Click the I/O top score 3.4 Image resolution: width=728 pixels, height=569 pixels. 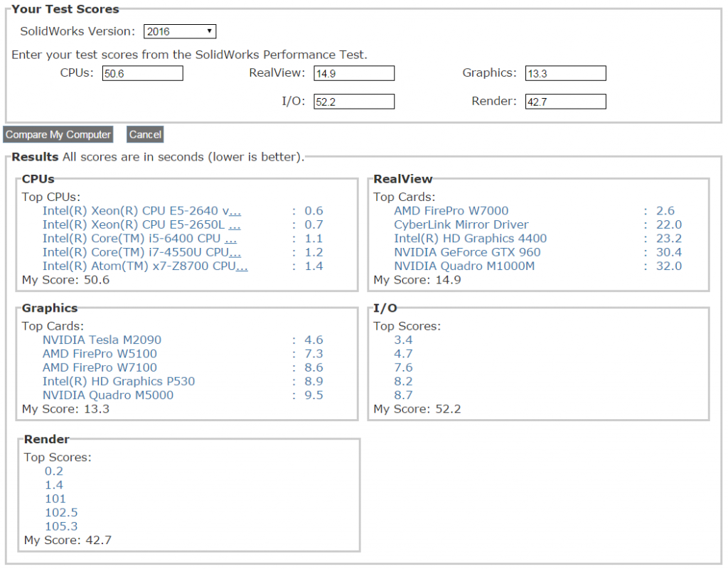tap(404, 340)
